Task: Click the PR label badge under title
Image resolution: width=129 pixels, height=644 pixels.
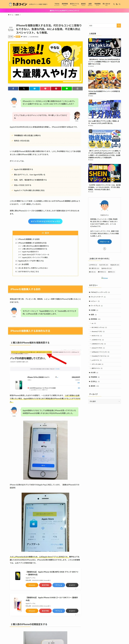Action: coord(11,37)
